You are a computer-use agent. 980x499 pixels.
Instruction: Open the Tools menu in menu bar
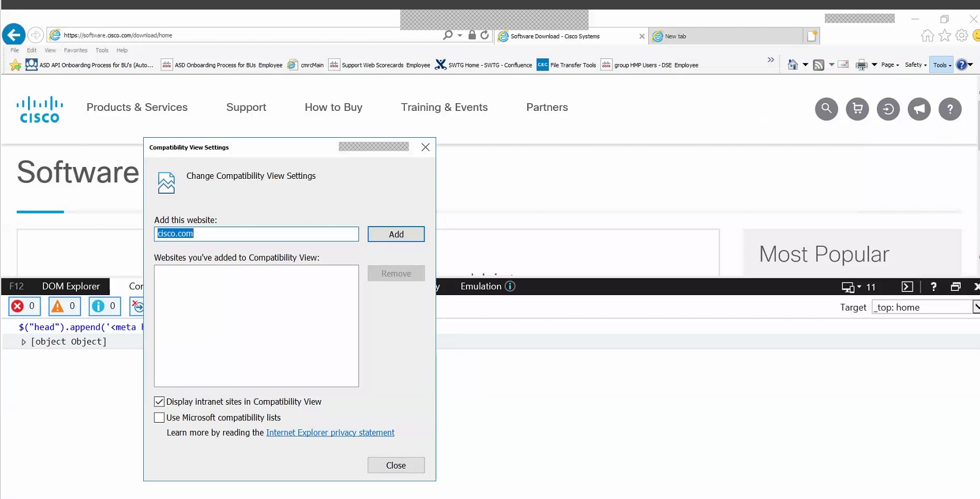(x=102, y=50)
